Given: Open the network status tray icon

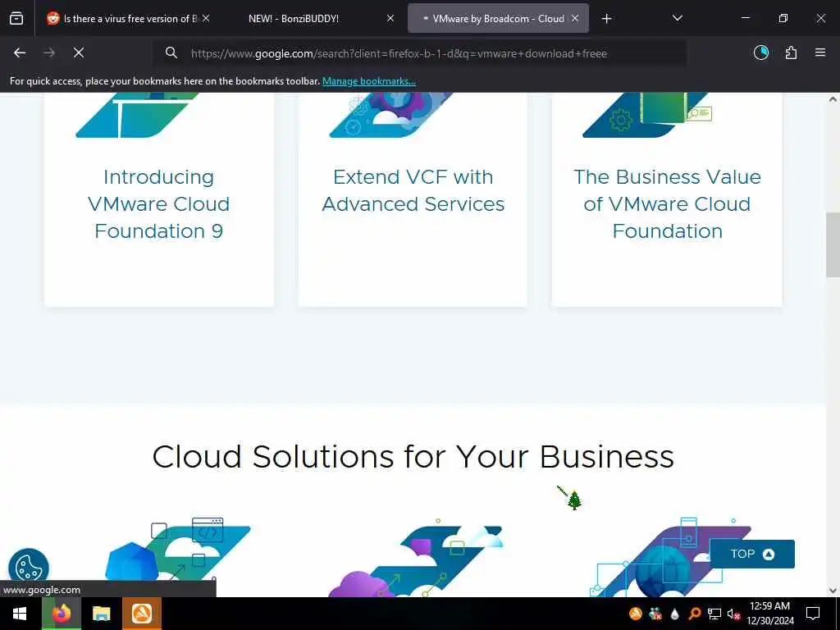Looking at the screenshot, I should coord(714,614).
